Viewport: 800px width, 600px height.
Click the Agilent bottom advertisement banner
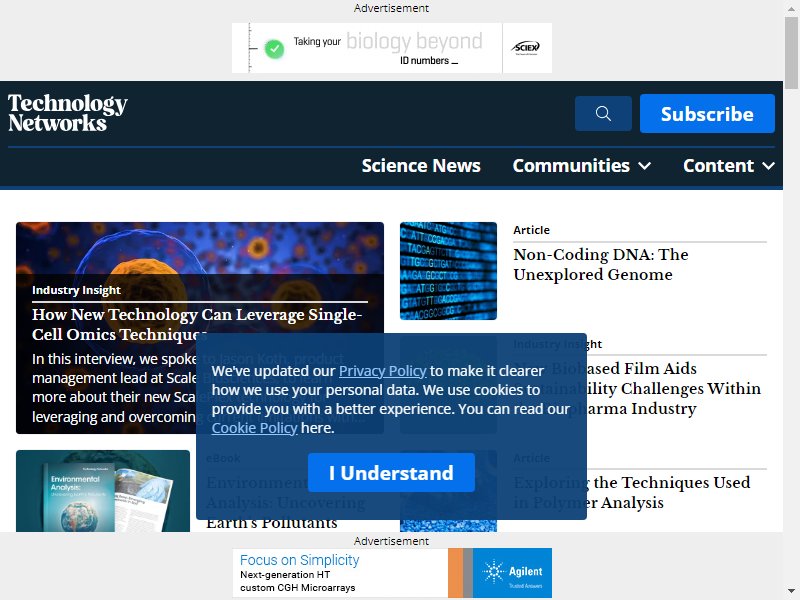tap(392, 572)
